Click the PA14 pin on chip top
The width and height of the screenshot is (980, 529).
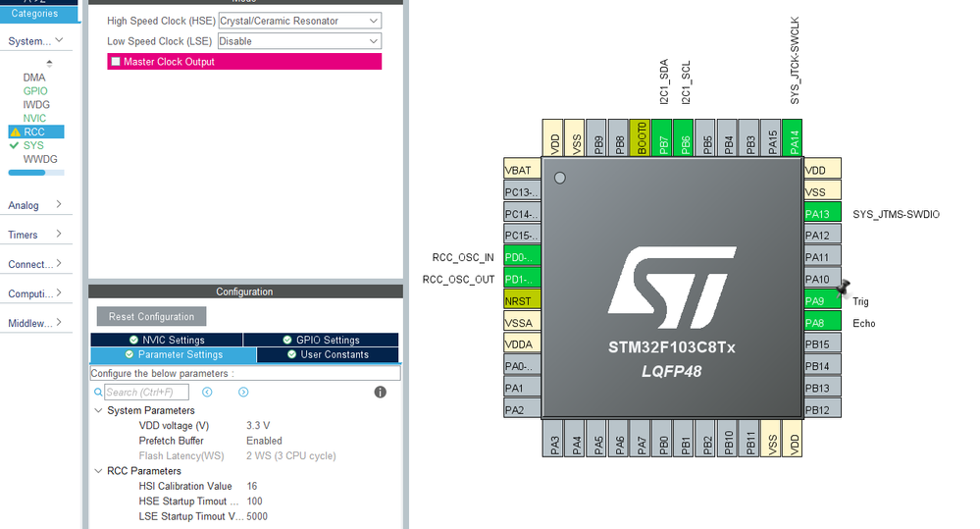(x=793, y=138)
